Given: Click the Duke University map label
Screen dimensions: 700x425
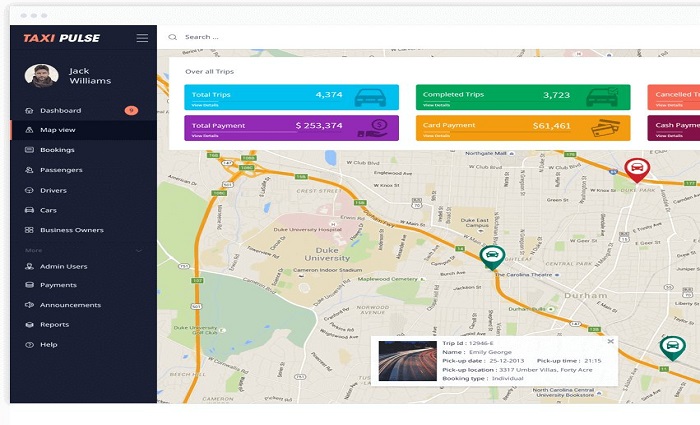Looking at the screenshot, I should coord(327,254).
